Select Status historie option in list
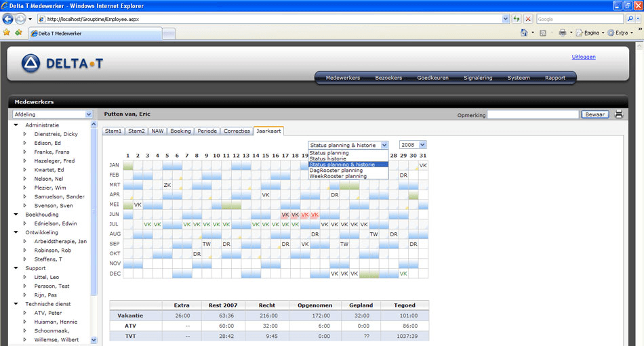This screenshot has width=644, height=346. tap(348, 158)
